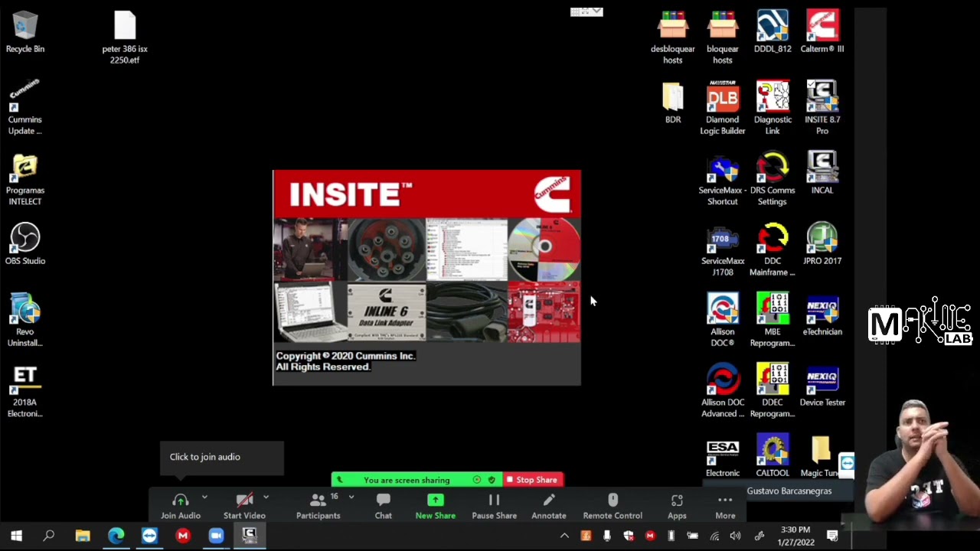Show hidden system tray icons
This screenshot has height=551, width=980.
(564, 536)
